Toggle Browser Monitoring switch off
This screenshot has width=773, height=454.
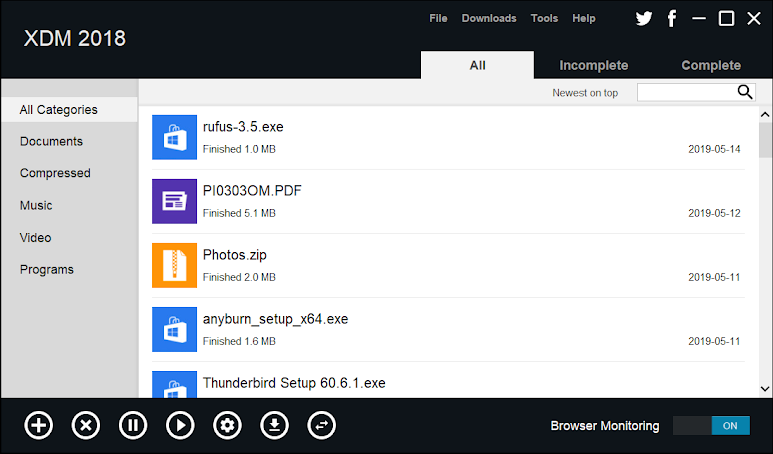(x=711, y=425)
